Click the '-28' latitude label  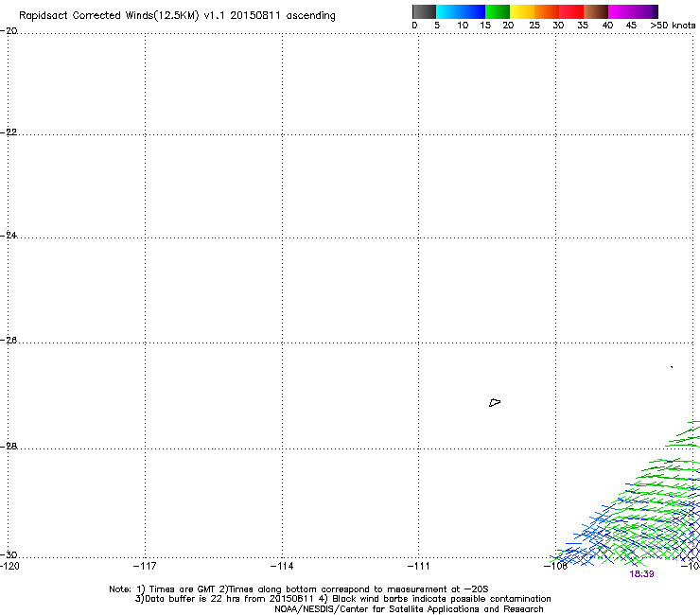coord(9,447)
